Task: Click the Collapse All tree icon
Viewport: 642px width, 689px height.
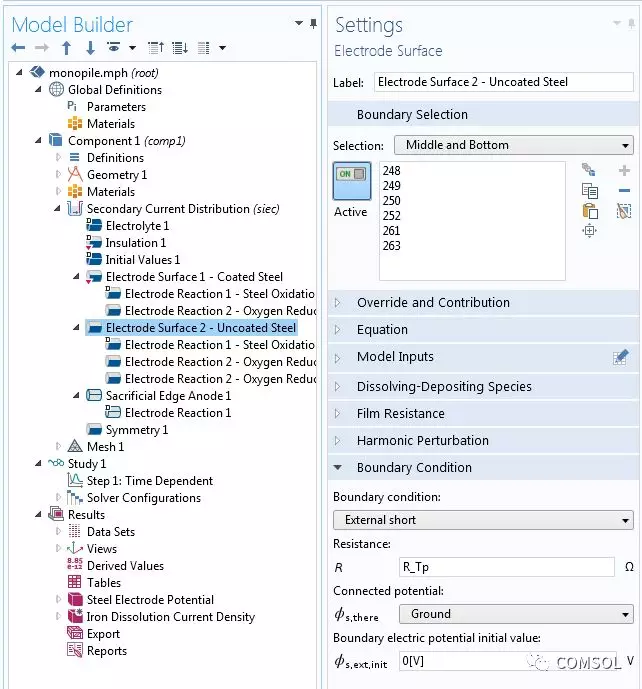Action: tap(156, 48)
